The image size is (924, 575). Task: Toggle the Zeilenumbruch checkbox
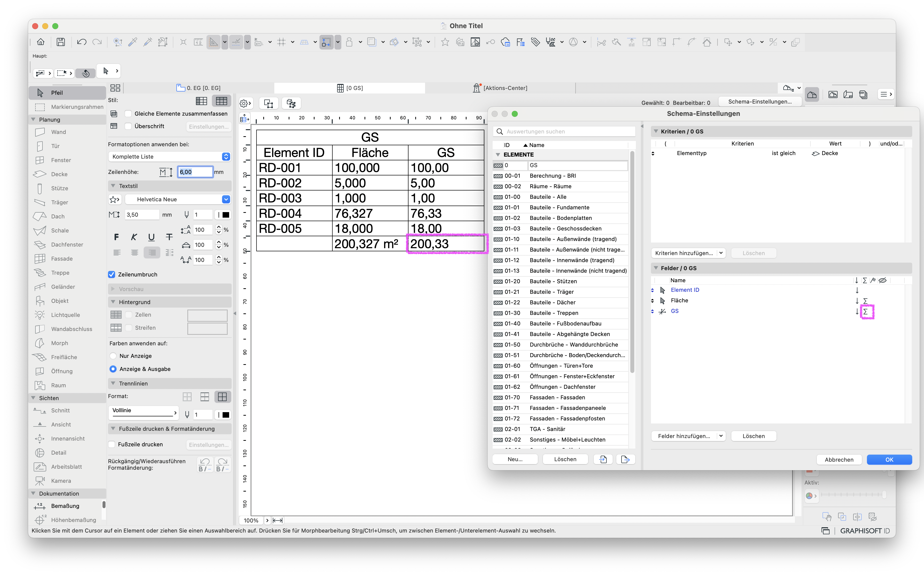click(x=112, y=275)
